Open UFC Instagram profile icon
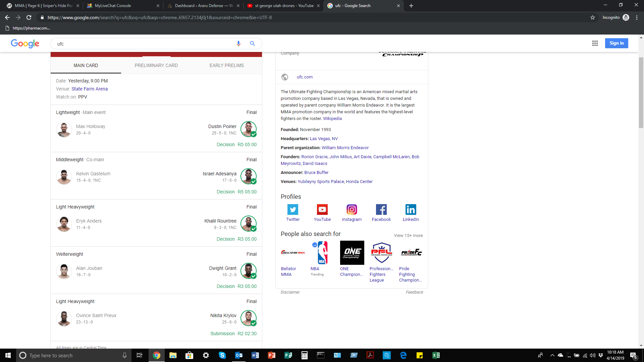Screen dimensions: 644x362 [x=352, y=209]
